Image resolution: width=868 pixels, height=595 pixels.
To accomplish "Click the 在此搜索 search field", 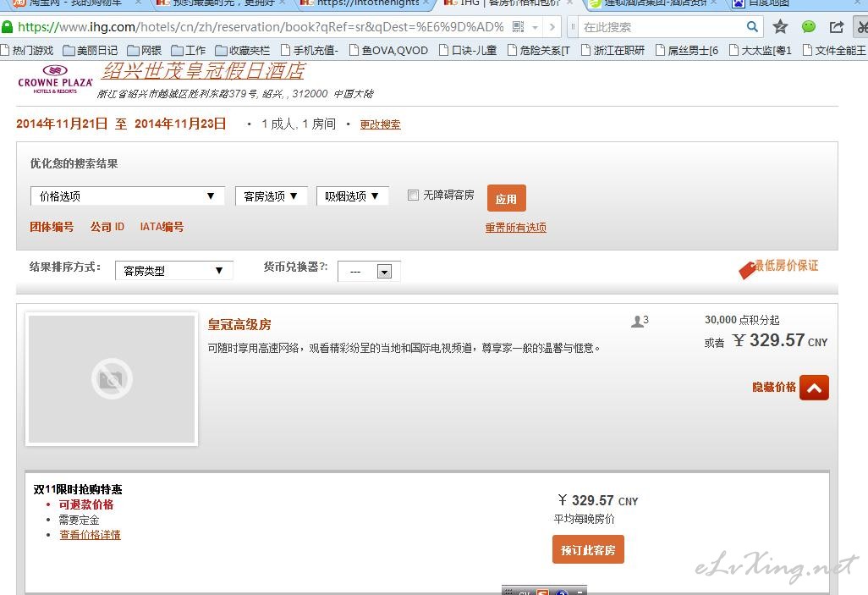I will [662, 26].
